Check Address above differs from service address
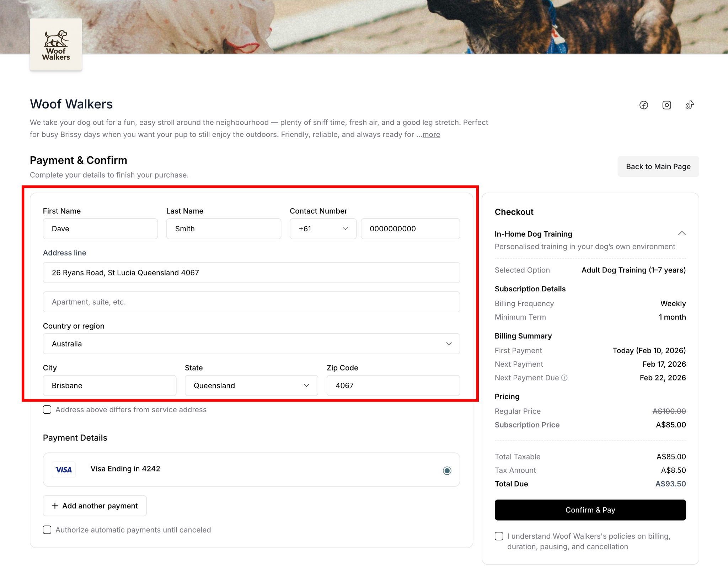 point(47,410)
